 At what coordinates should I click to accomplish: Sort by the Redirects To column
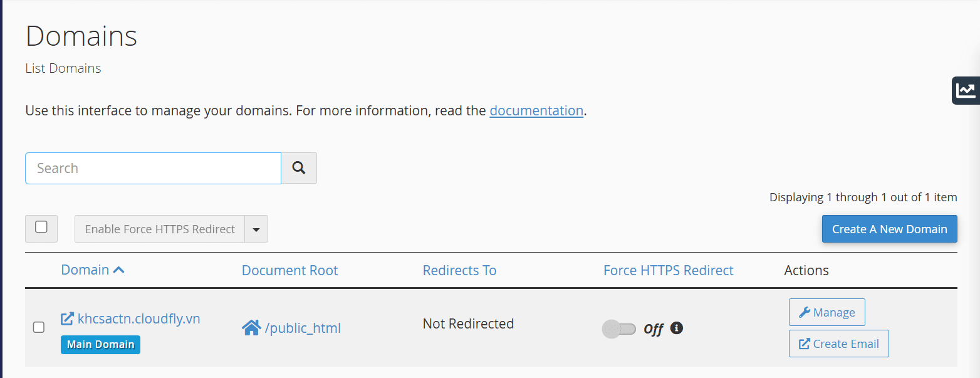pos(459,270)
